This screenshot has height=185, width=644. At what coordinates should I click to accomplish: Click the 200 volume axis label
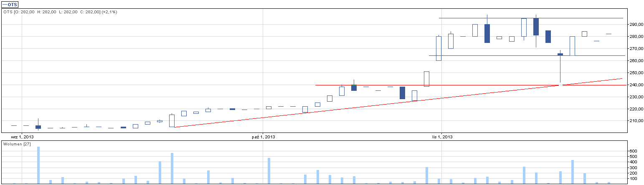coord(633,173)
